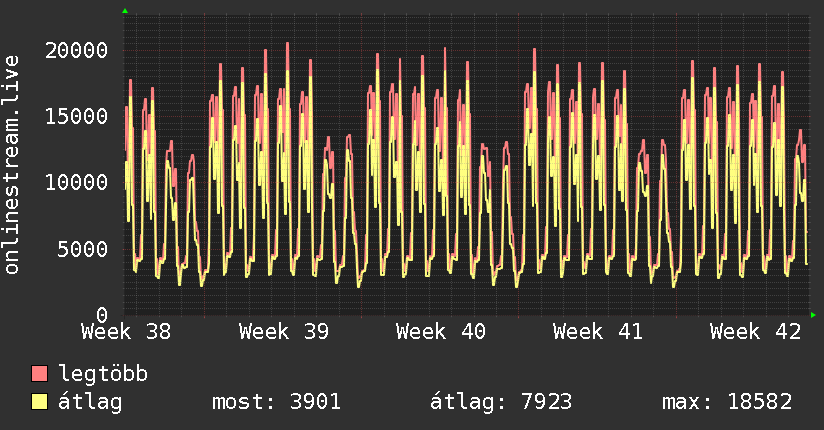Click the onlinestream.live vertical axis title
824x430 pixels.
(12, 165)
